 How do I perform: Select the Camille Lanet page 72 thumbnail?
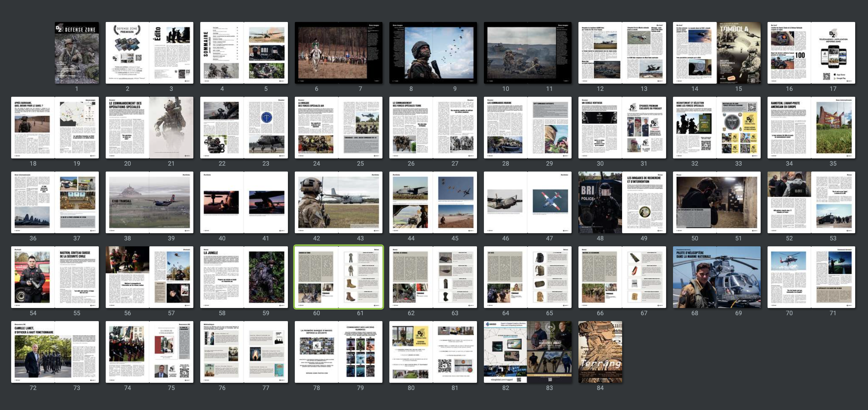point(33,352)
